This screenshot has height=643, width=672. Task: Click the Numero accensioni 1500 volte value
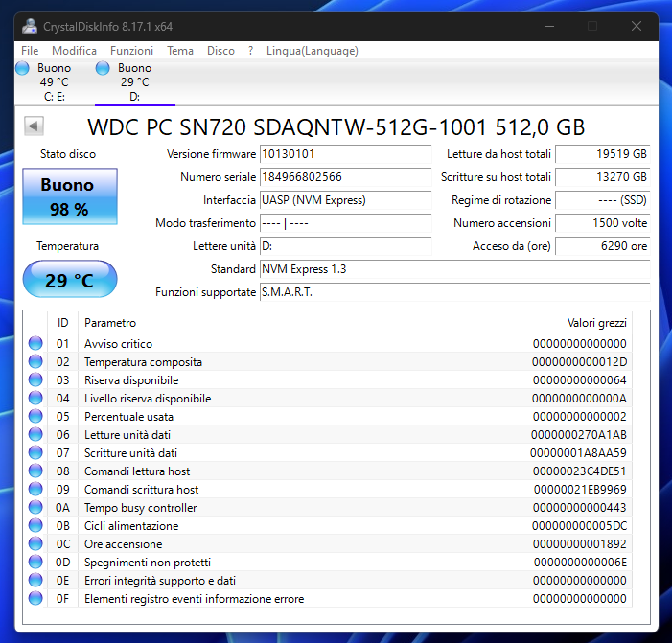603,223
